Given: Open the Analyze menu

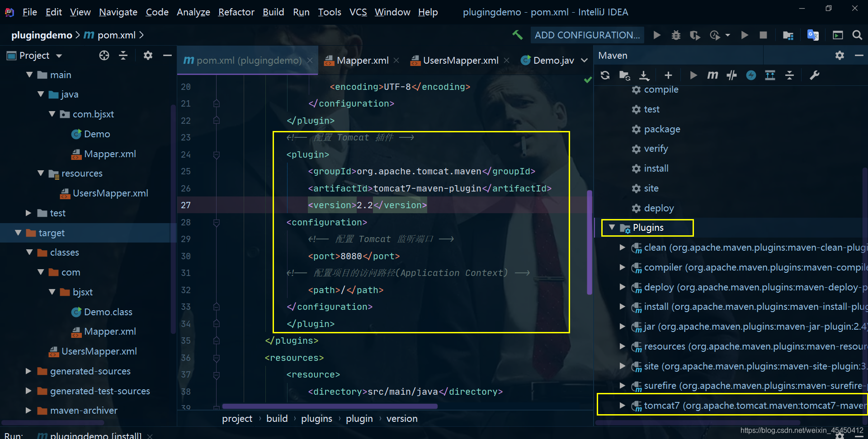Looking at the screenshot, I should coord(193,12).
